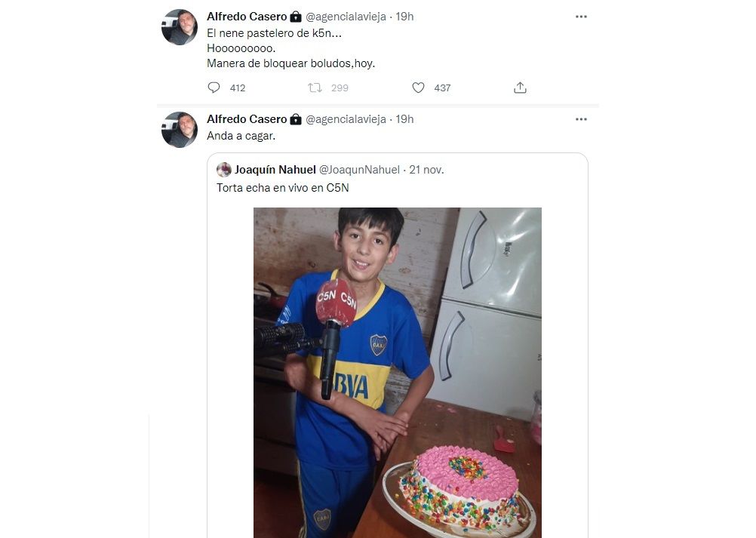Click Alfredo Casero's avatar on the first tweet
The height and width of the screenshot is (538, 756).
180,27
